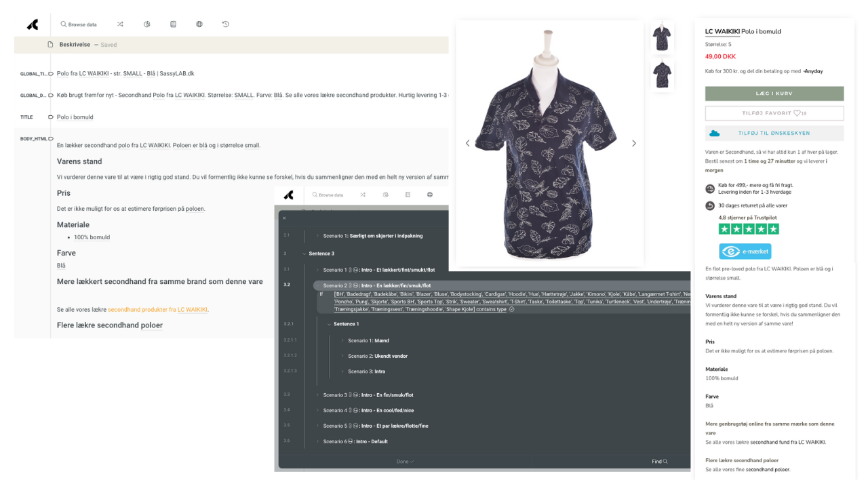Open the pie chart icon in top toolbar
Screen dimensions: 868x488
click(x=146, y=24)
